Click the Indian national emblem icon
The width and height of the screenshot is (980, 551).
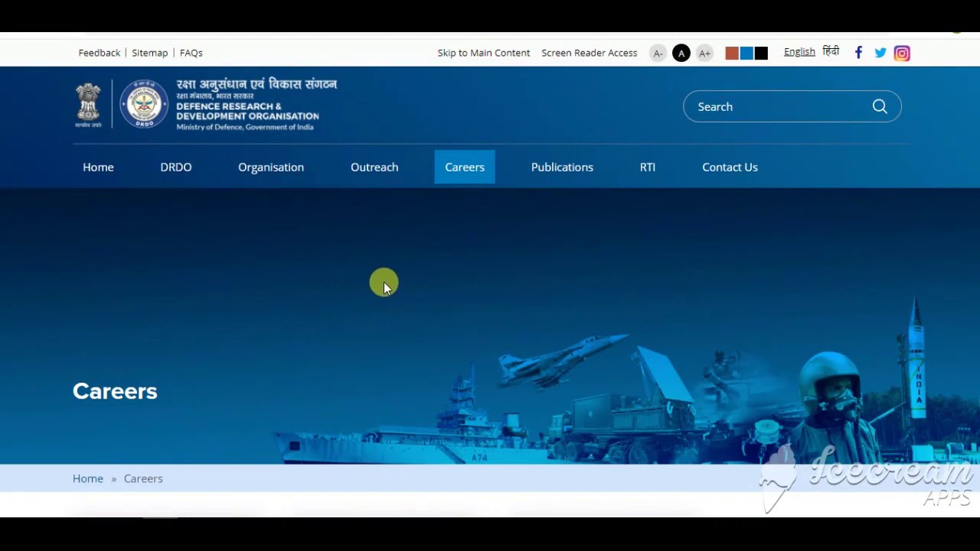[x=88, y=105]
